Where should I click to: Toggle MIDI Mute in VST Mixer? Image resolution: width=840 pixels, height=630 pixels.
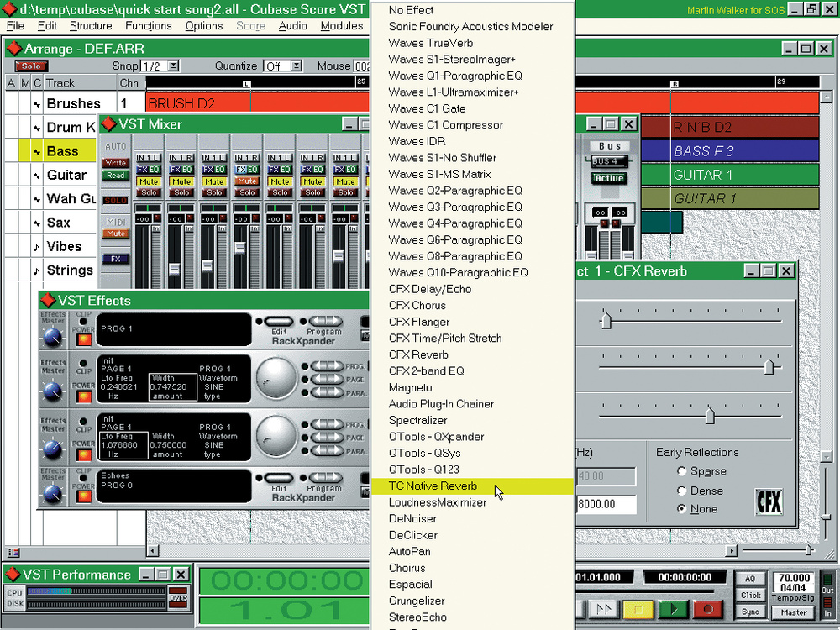tap(115, 234)
